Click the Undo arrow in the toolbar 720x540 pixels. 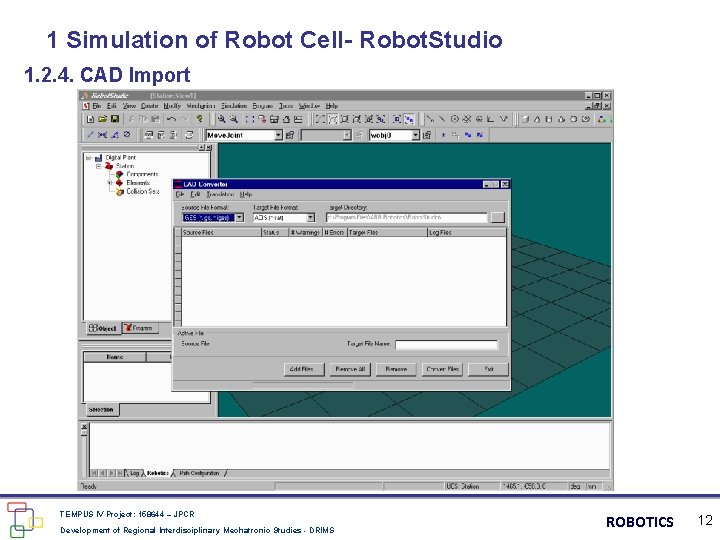tap(171, 119)
